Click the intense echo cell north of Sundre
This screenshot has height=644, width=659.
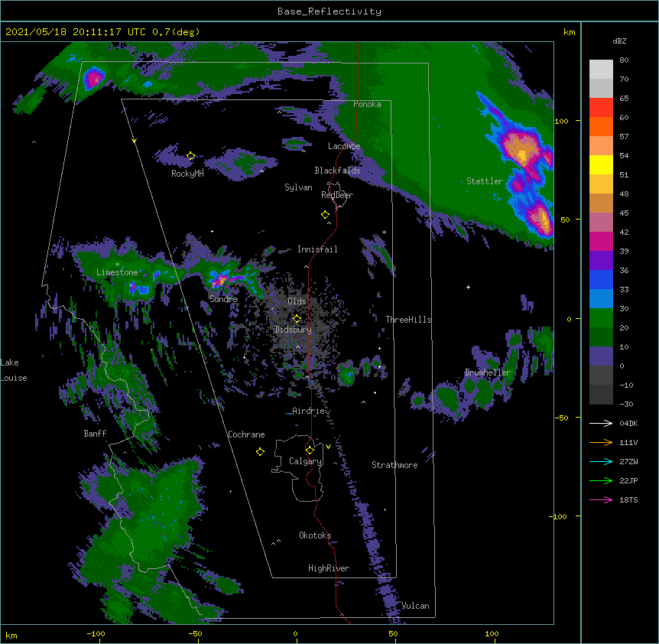point(222,279)
